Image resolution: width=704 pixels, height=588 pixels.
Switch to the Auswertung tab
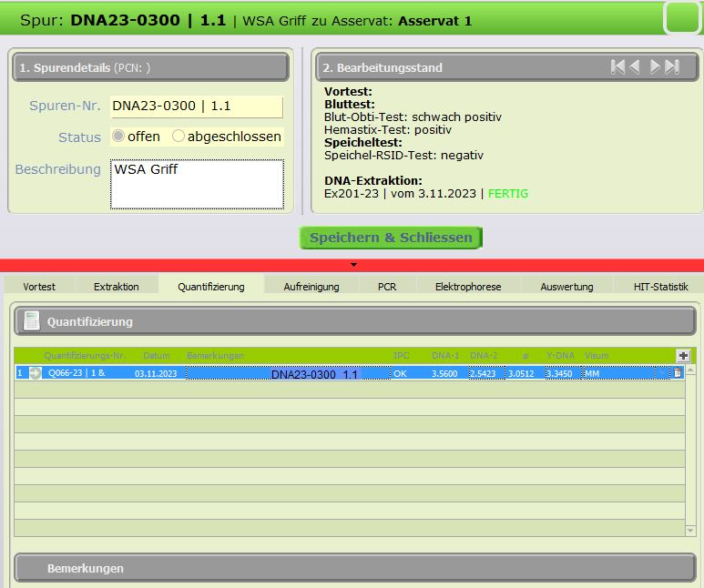click(x=566, y=287)
